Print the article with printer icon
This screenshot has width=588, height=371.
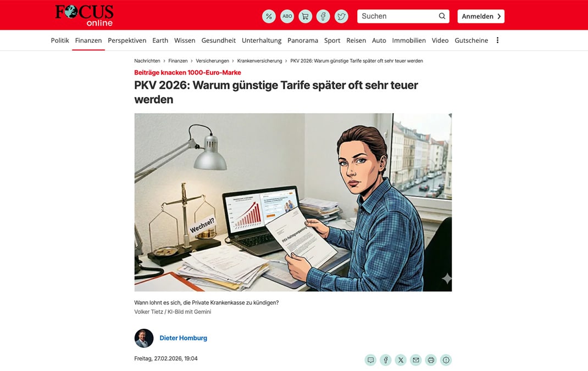[x=430, y=360]
